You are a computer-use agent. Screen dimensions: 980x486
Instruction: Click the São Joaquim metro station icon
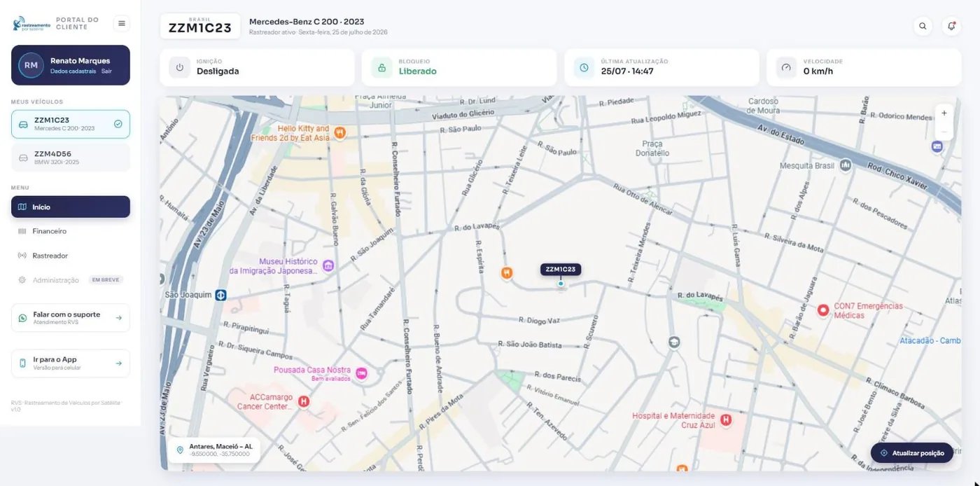[x=220, y=295]
